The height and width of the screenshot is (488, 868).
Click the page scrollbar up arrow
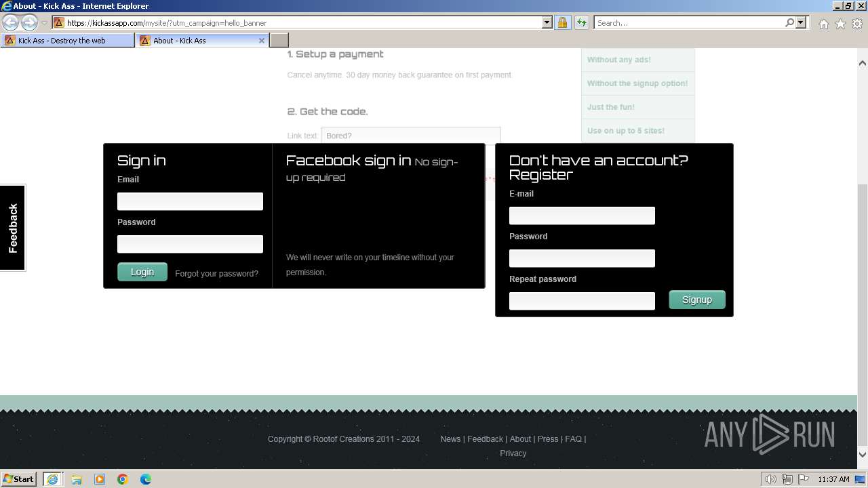[863, 63]
